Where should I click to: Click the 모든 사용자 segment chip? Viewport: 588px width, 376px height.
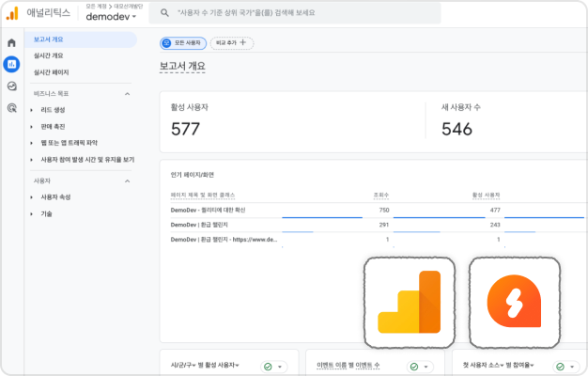click(x=183, y=43)
